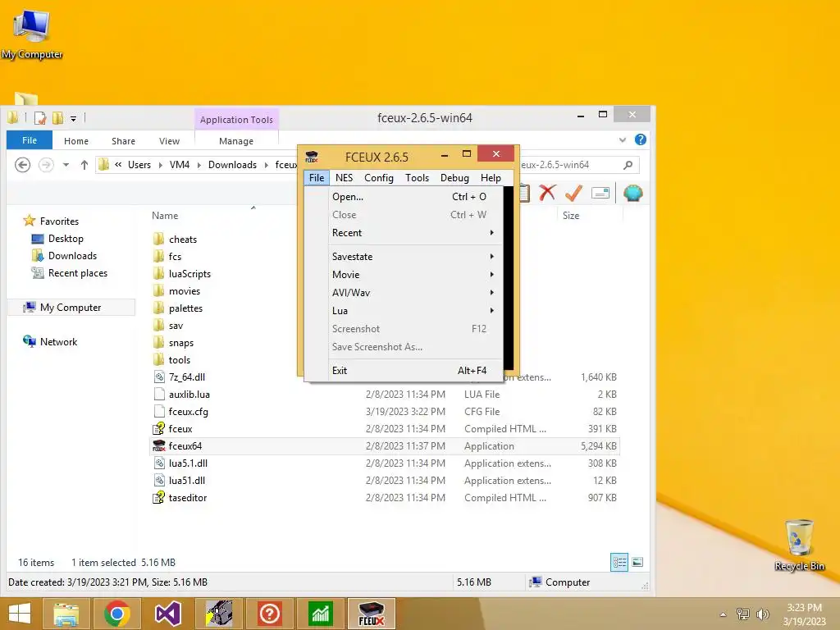Open the Tools menu in FCEUX

tap(417, 178)
